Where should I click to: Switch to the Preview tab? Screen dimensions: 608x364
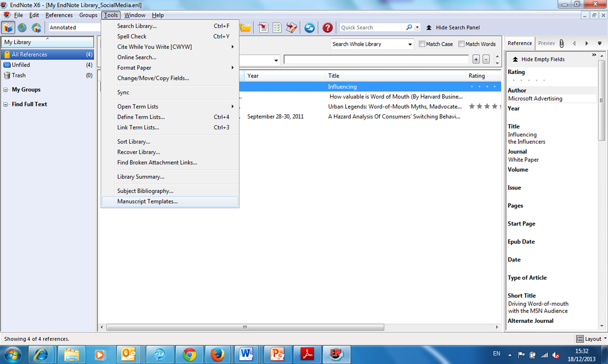[546, 43]
